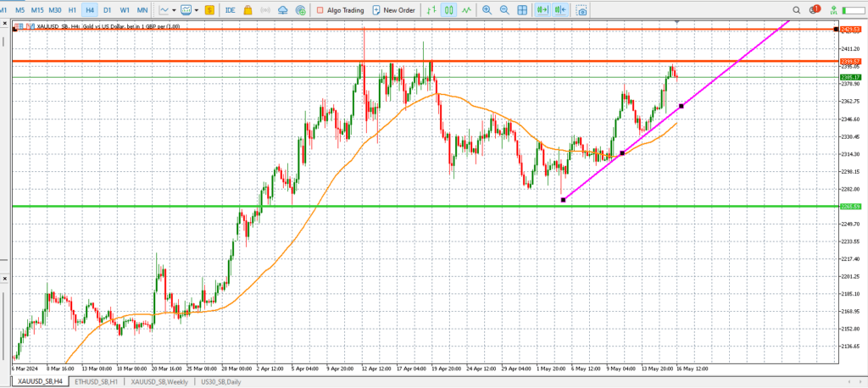Screen dimensions: 868x388
Task: Select the W1 timeframe
Action: (x=125, y=10)
